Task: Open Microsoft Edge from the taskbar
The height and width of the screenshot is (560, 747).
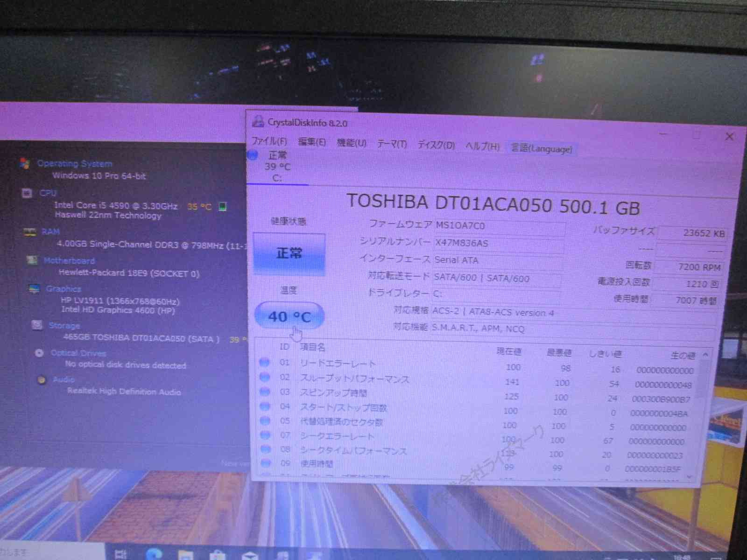Action: pyautogui.click(x=154, y=554)
